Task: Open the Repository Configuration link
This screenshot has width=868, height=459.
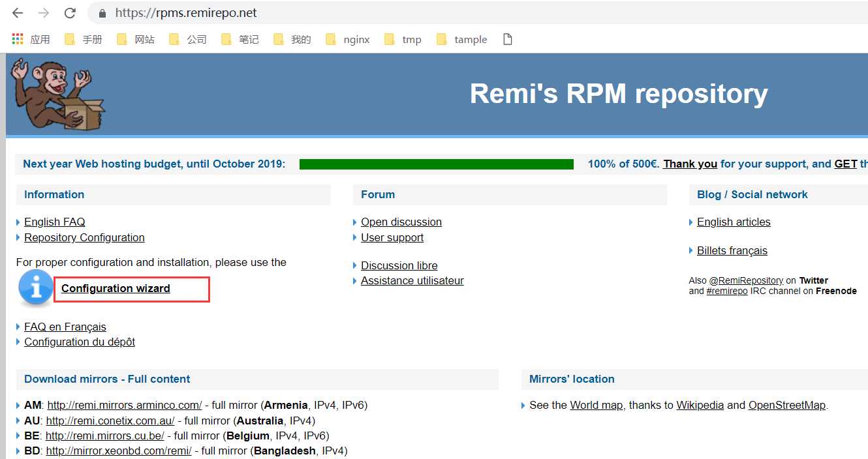Action: coord(84,237)
